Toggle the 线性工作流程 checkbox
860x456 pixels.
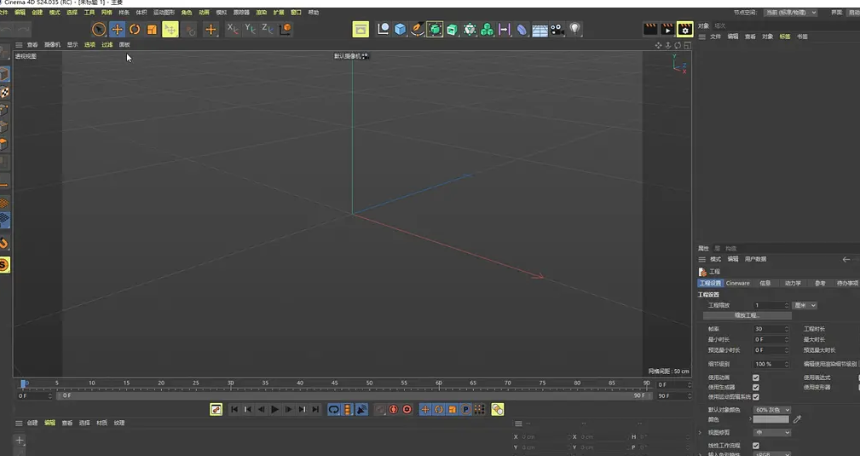[755, 445]
